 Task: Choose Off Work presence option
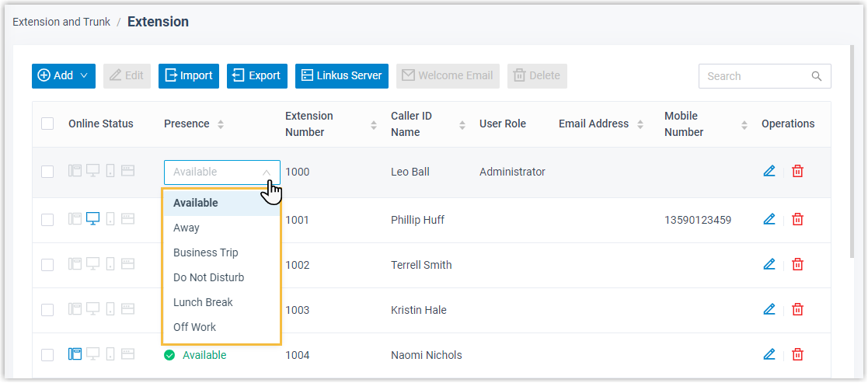pos(221,327)
